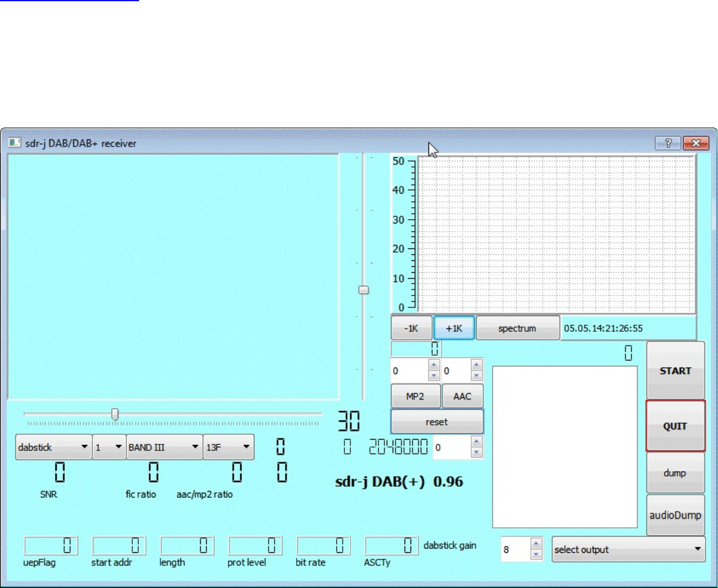Increase the dabstick gain spinbox value
718x588 pixels.
pyautogui.click(x=536, y=543)
